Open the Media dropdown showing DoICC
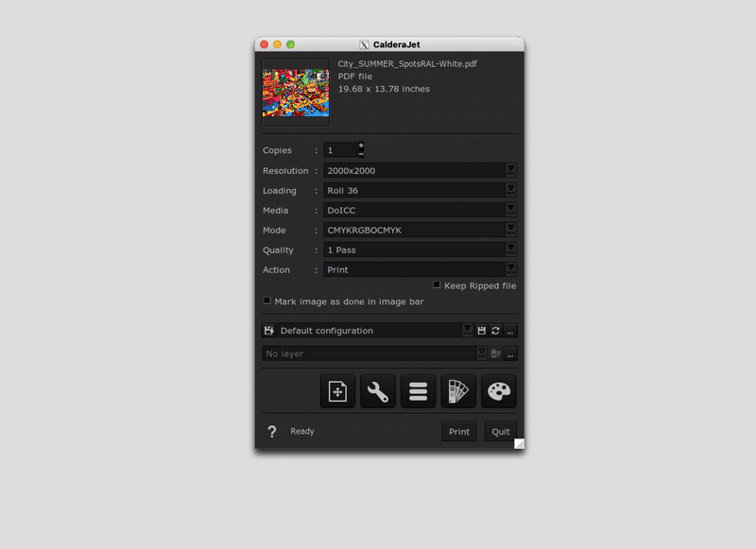Viewport: 756px width, 549px height. click(x=511, y=210)
